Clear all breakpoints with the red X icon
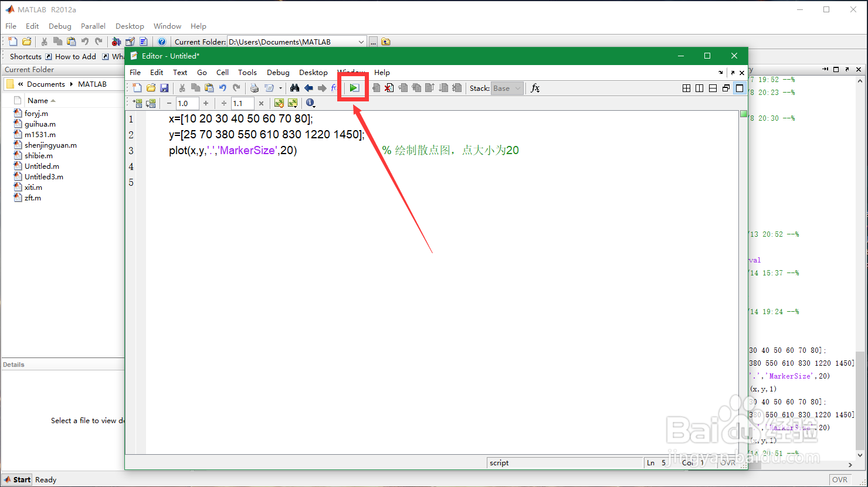 point(389,88)
